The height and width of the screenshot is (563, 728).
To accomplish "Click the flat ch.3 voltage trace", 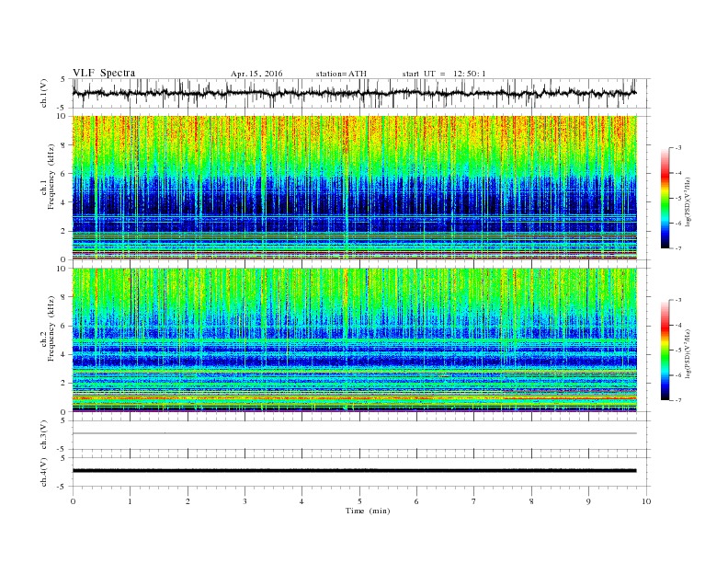I will (355, 433).
